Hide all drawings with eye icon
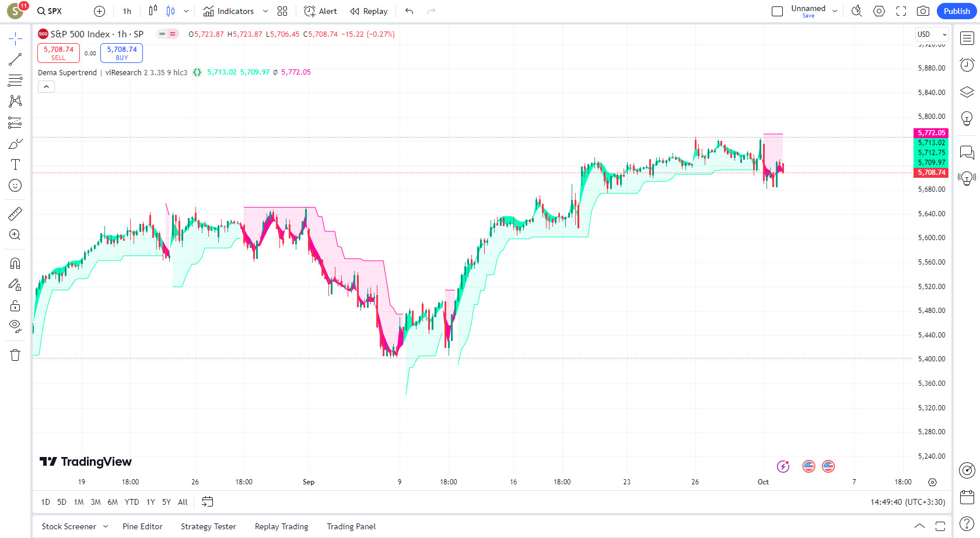The width and height of the screenshot is (980, 538). (x=15, y=326)
